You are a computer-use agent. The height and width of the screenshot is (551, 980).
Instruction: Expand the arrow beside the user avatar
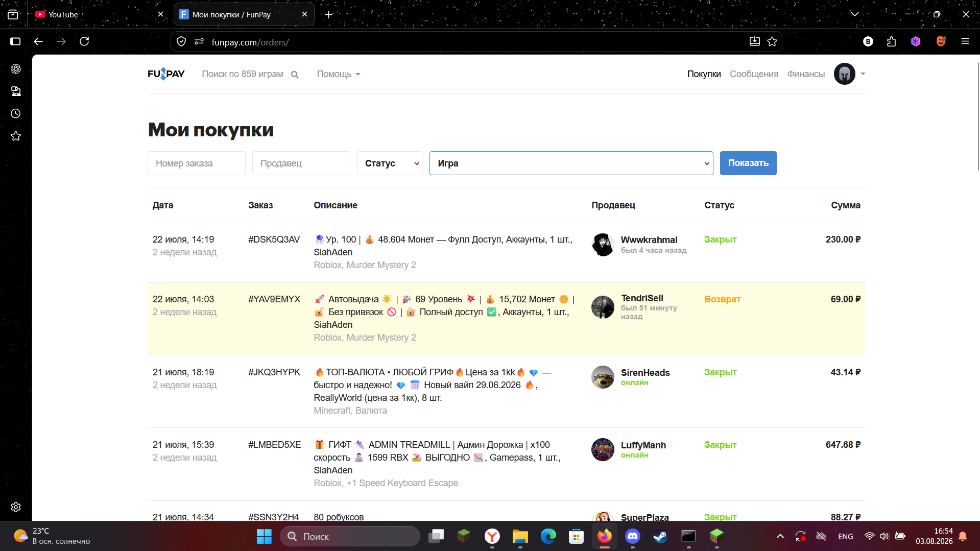coord(863,74)
